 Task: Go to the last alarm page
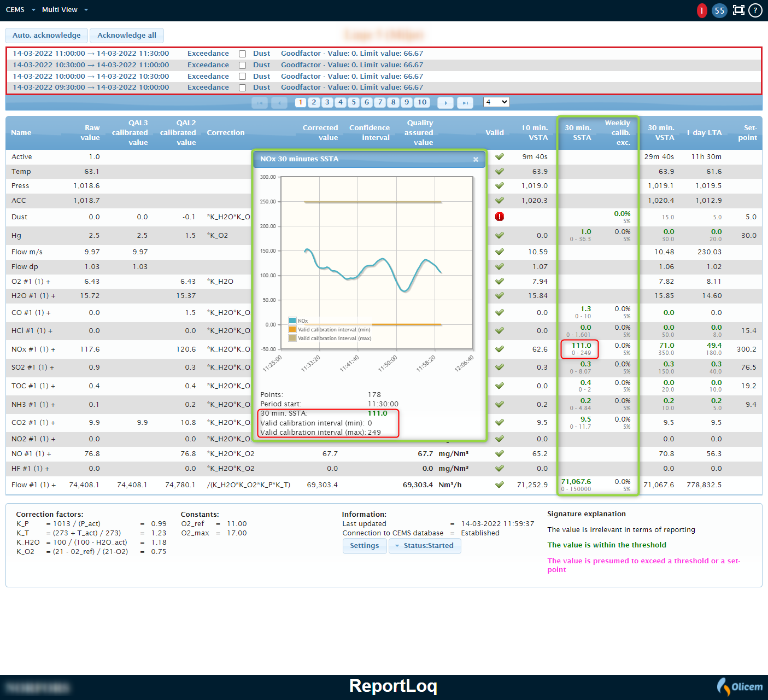(465, 102)
